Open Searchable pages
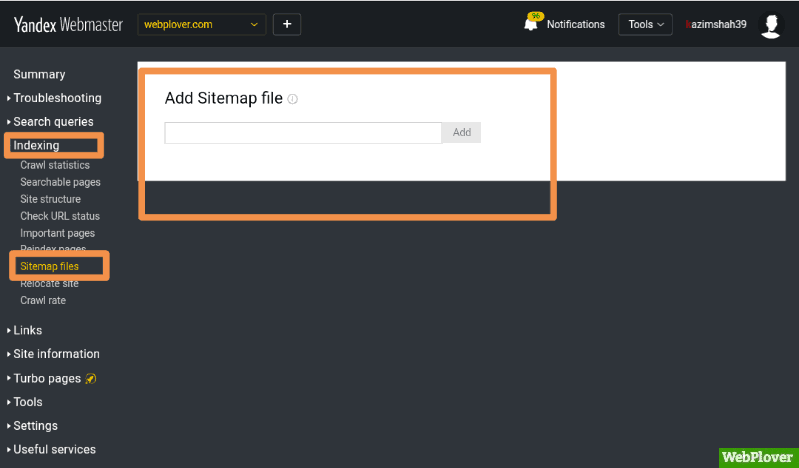This screenshot has height=468, width=799. [60, 182]
